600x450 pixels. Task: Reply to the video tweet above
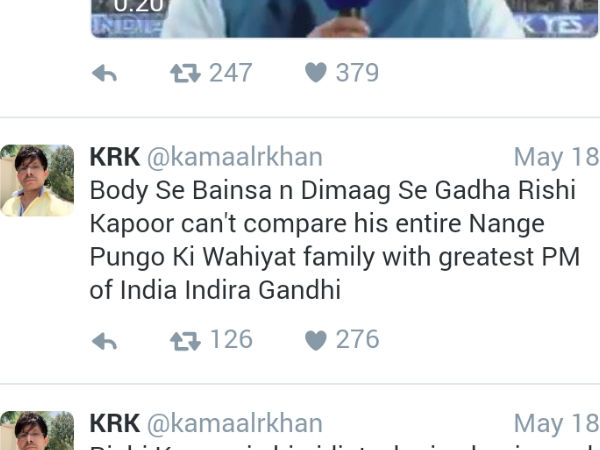point(104,73)
